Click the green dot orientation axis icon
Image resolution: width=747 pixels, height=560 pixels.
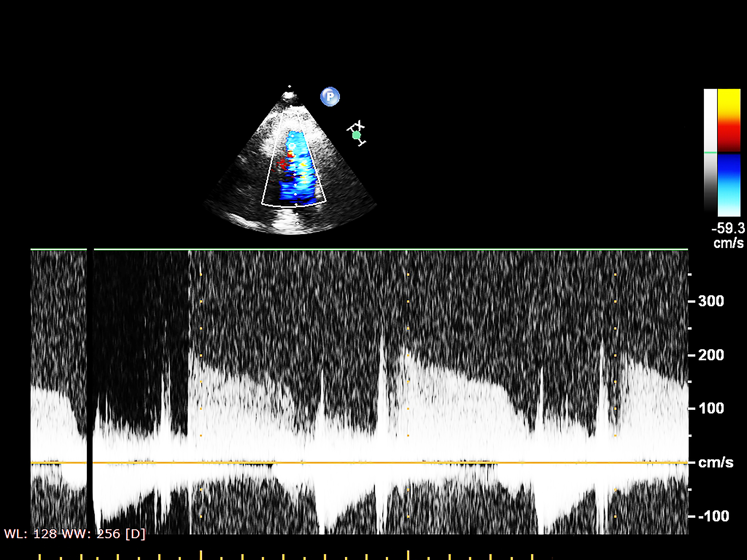pos(356,135)
